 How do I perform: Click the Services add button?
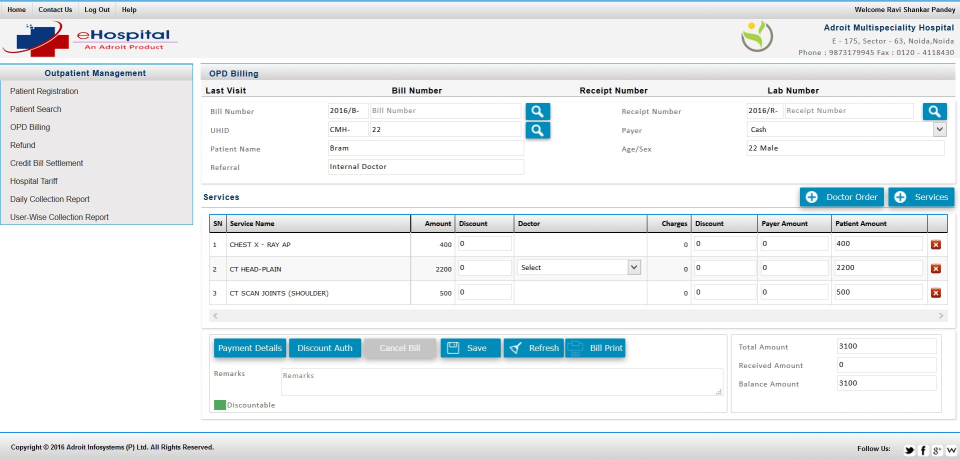click(921, 197)
